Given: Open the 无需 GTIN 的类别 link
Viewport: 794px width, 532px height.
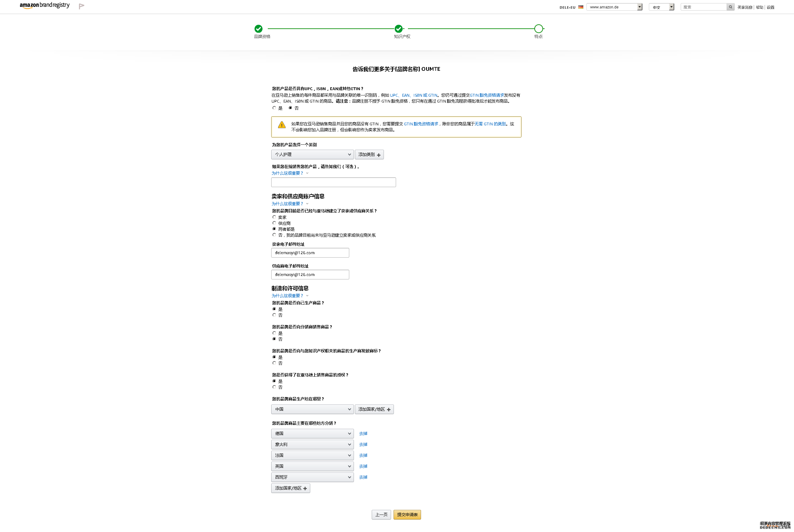Looking at the screenshot, I should (x=490, y=124).
